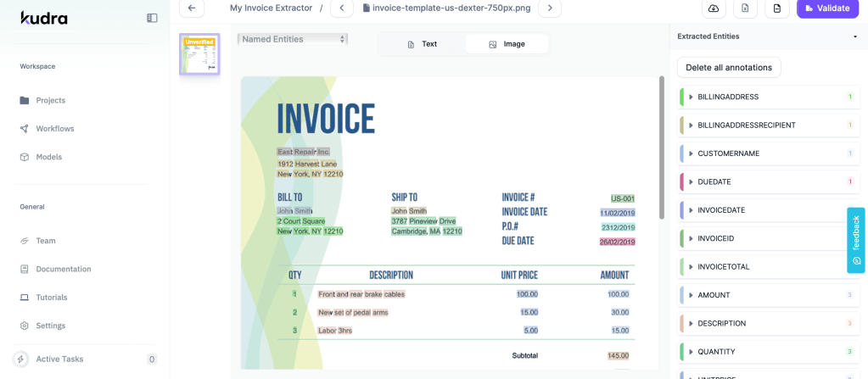Click the file icon beside invoice filename
868x379 pixels.
(x=366, y=8)
